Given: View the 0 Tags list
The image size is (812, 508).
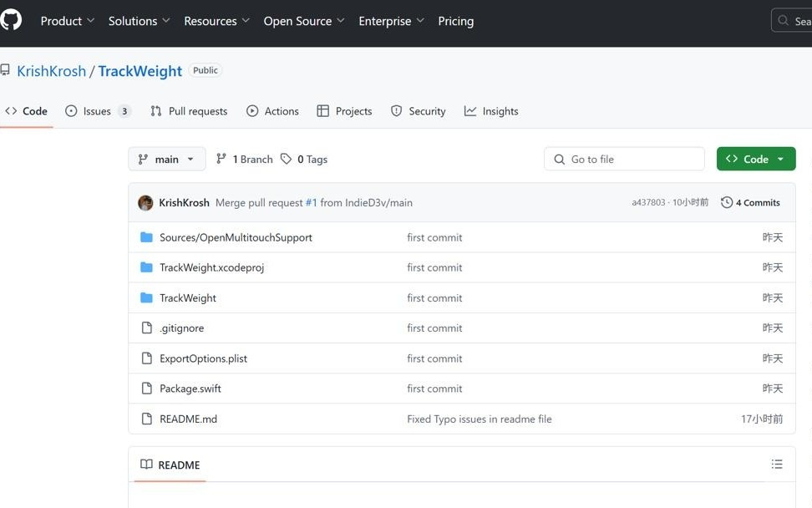Looking at the screenshot, I should 304,160.
